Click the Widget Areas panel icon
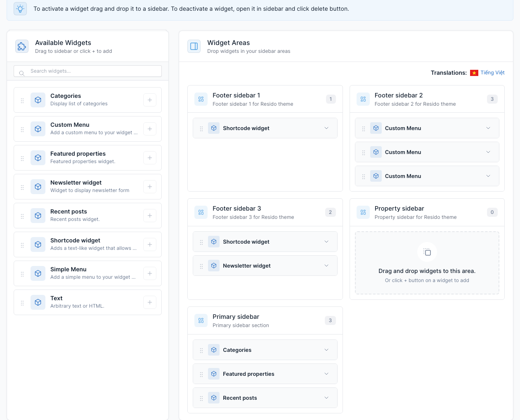The width and height of the screenshot is (520, 420). [194, 46]
